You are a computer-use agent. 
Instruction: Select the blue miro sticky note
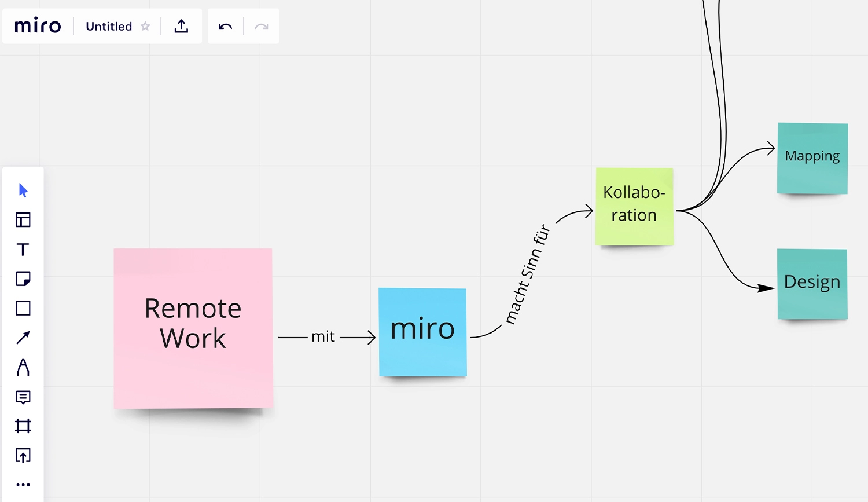[x=422, y=332]
